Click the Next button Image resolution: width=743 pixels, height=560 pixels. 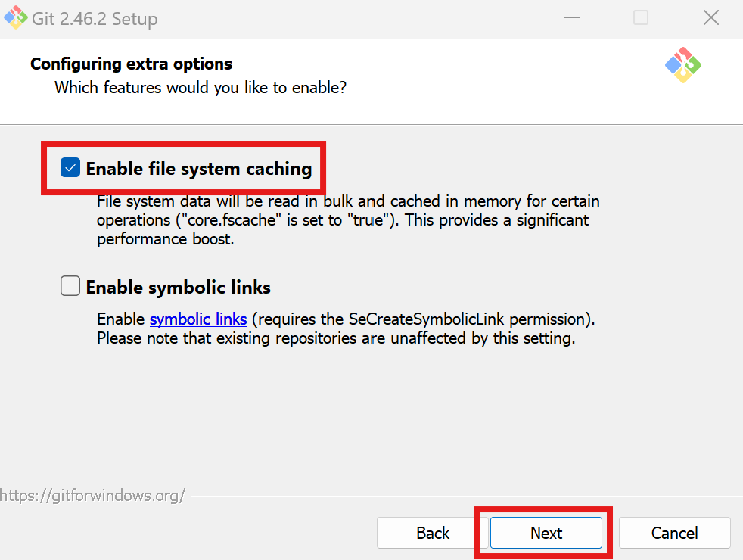click(546, 533)
